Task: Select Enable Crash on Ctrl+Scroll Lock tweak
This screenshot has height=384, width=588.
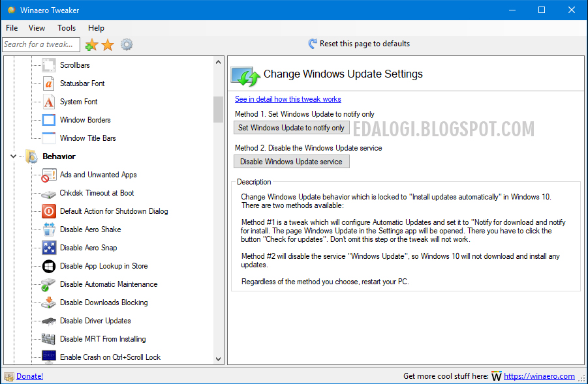Action: click(110, 357)
